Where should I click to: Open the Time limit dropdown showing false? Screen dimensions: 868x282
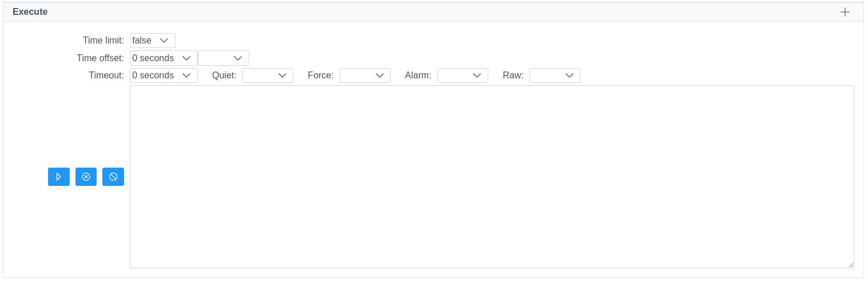click(152, 41)
